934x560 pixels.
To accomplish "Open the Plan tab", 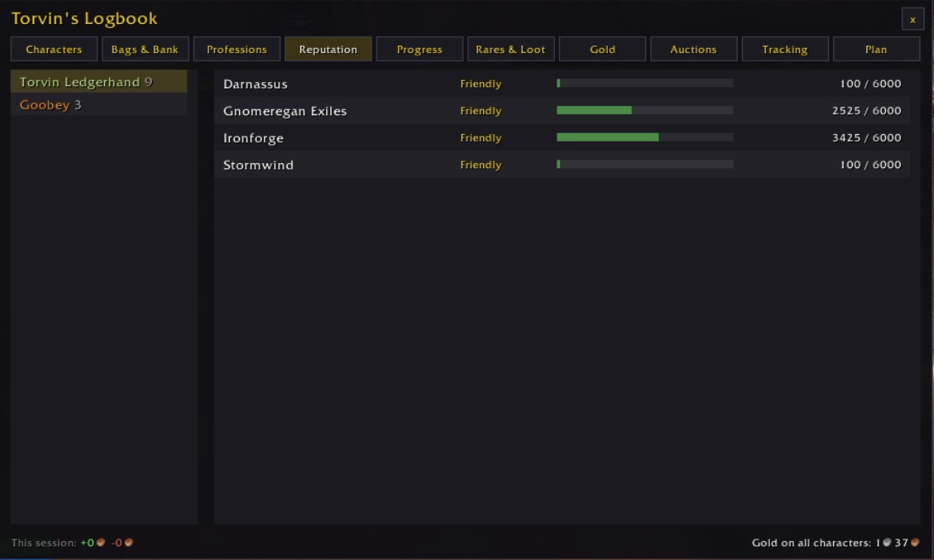I will coord(876,50).
